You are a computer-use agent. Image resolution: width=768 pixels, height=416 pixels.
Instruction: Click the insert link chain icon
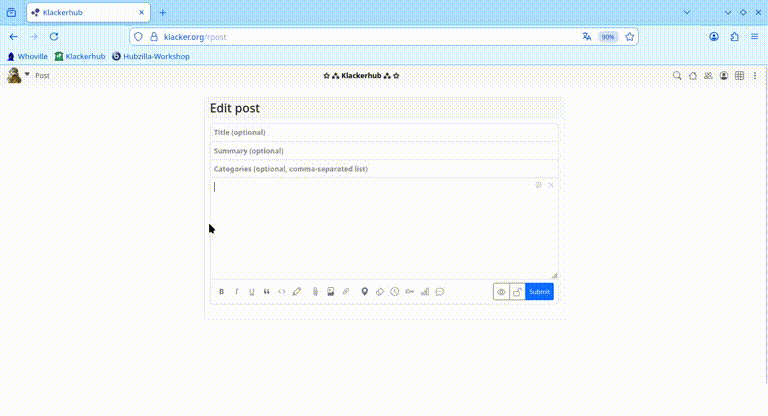tap(346, 292)
